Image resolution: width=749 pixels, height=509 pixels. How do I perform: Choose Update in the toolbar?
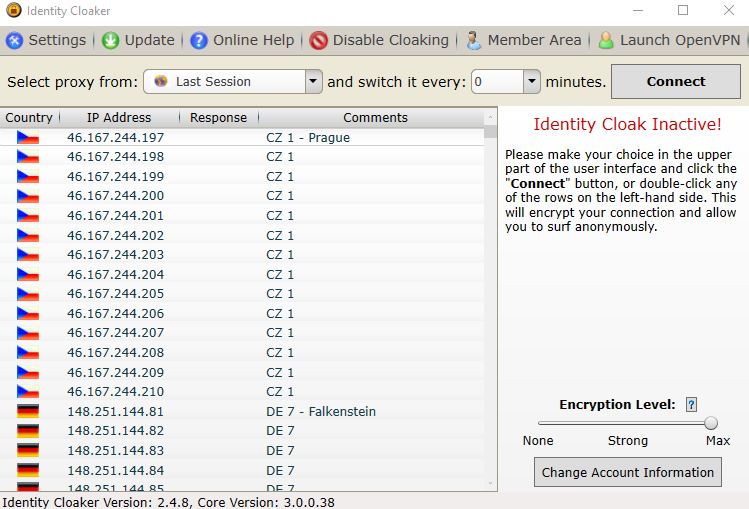[x=139, y=41]
